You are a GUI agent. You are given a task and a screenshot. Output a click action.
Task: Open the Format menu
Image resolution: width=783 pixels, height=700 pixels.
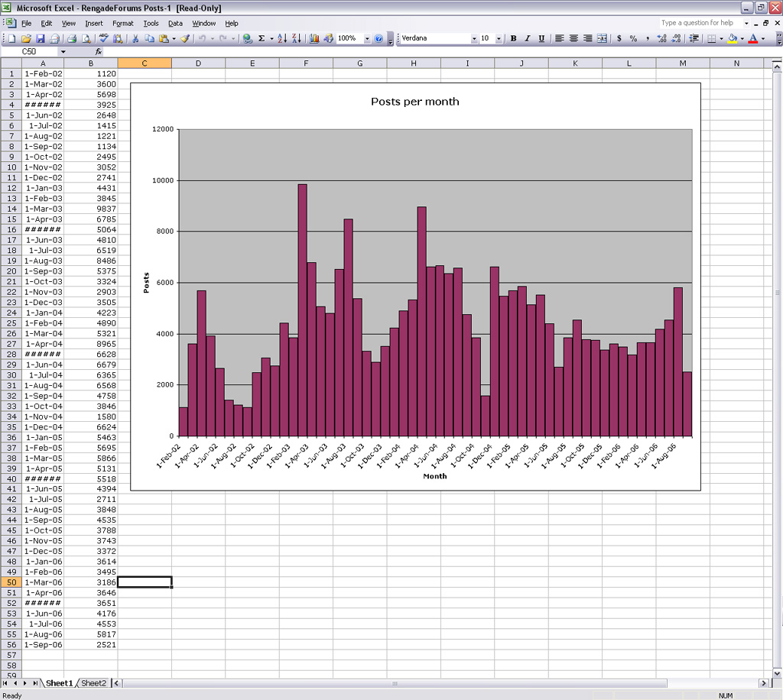[122, 24]
